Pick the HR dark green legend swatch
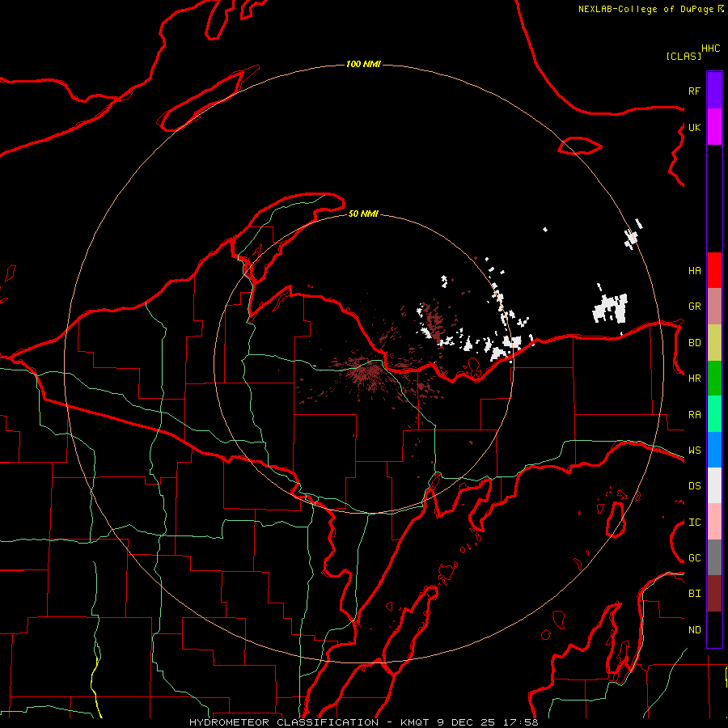Image resolution: width=728 pixels, height=728 pixels. 714,379
